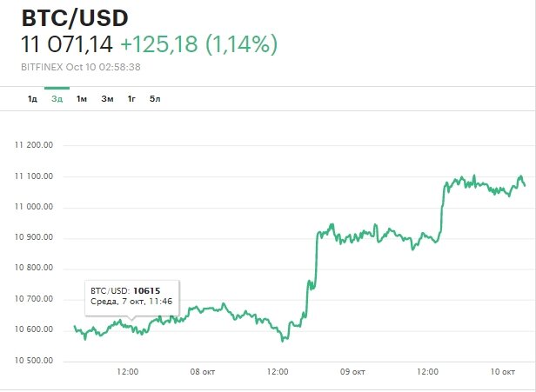This screenshot has width=536, height=392.
Task: Click the 10 500.00 price axis label
Action: (34, 360)
